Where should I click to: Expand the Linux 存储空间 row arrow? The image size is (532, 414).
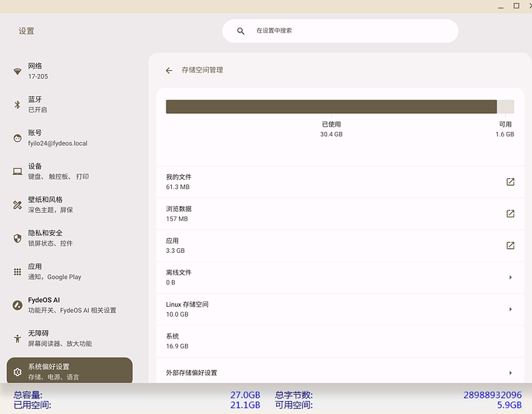point(510,309)
